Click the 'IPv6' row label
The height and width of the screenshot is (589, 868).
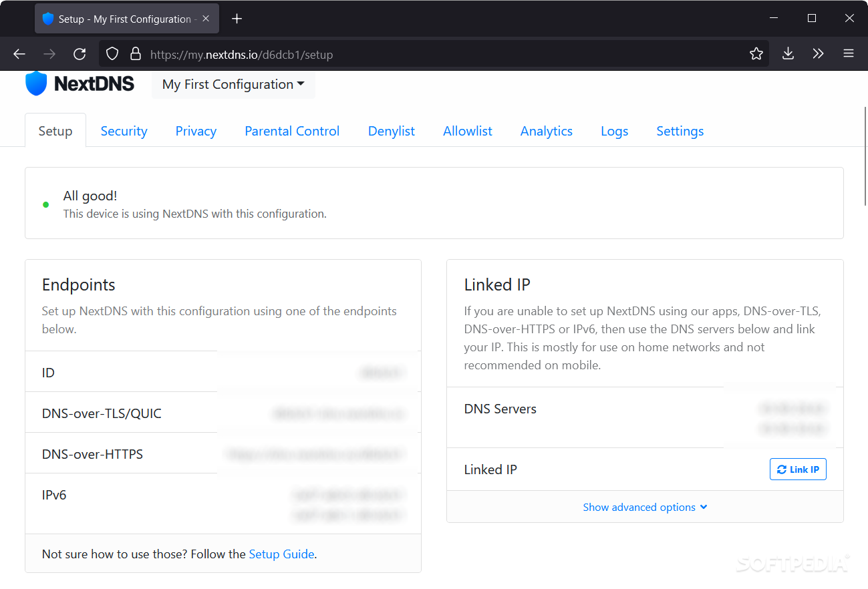(x=54, y=495)
